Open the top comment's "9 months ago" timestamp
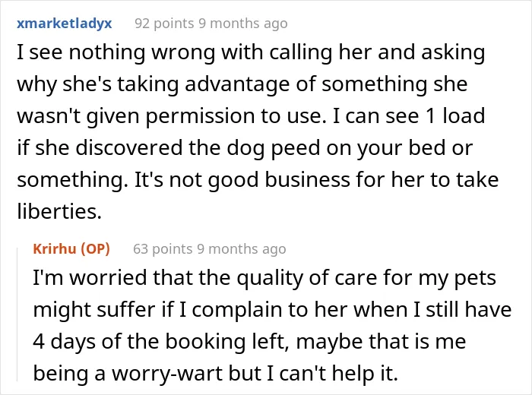Screen dimensions: 532x395 tap(243, 24)
